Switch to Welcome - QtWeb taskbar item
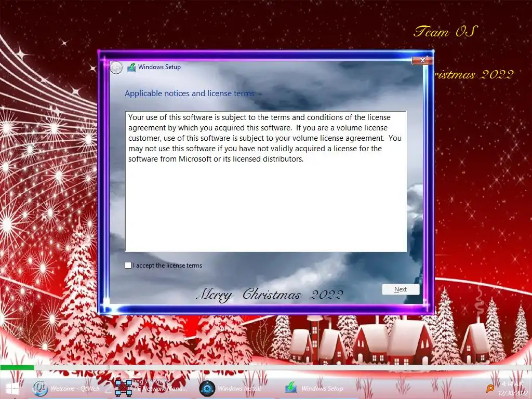The height and width of the screenshot is (399, 532). coord(66,389)
